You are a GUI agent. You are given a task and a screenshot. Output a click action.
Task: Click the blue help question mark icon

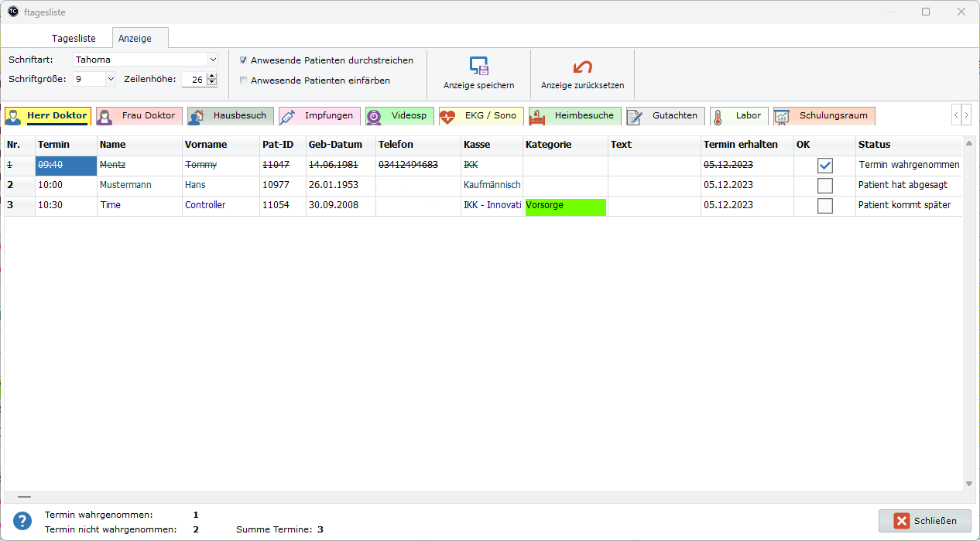point(22,521)
